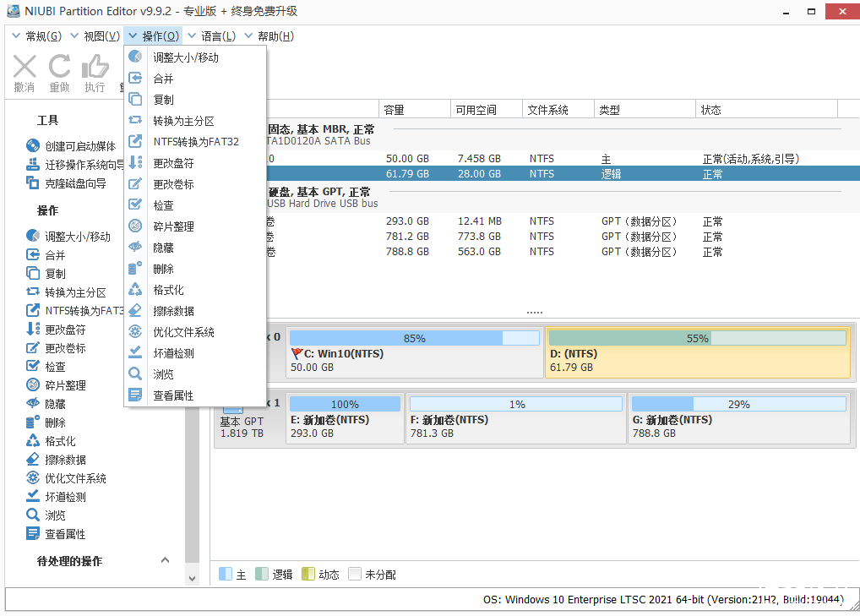This screenshot has width=860, height=616.
Task: Click the 执行 (apply) thumbs-up toolbar icon
Action: point(95,67)
